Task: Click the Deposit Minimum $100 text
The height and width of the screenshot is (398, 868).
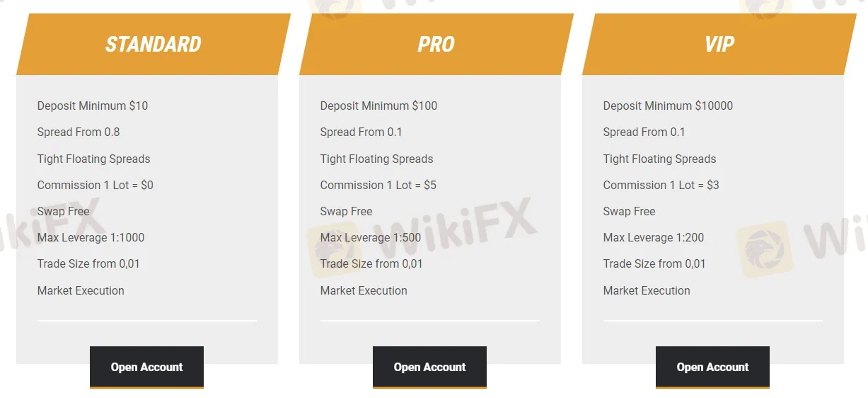Action: pyautogui.click(x=378, y=106)
